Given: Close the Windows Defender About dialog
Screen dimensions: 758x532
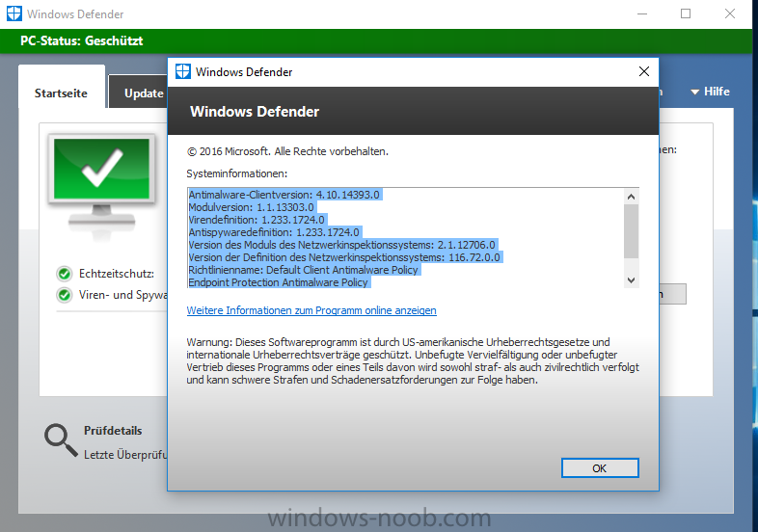Looking at the screenshot, I should point(644,71).
